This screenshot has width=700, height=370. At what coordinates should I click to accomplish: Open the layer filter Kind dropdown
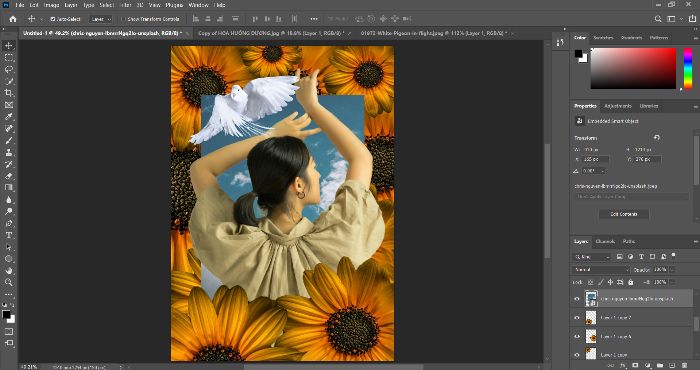[592, 257]
